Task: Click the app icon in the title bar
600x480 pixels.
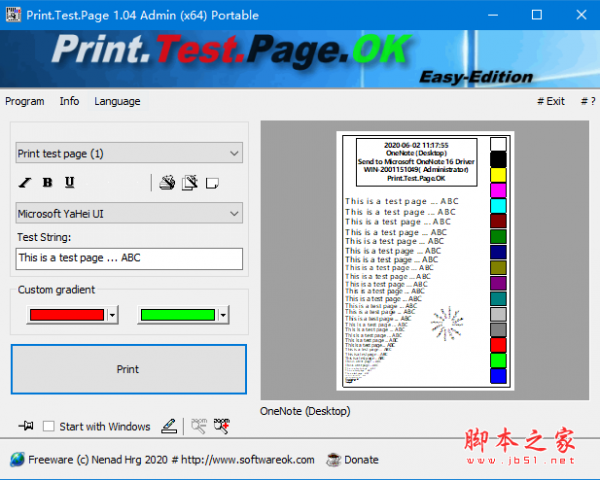Action: (14, 15)
